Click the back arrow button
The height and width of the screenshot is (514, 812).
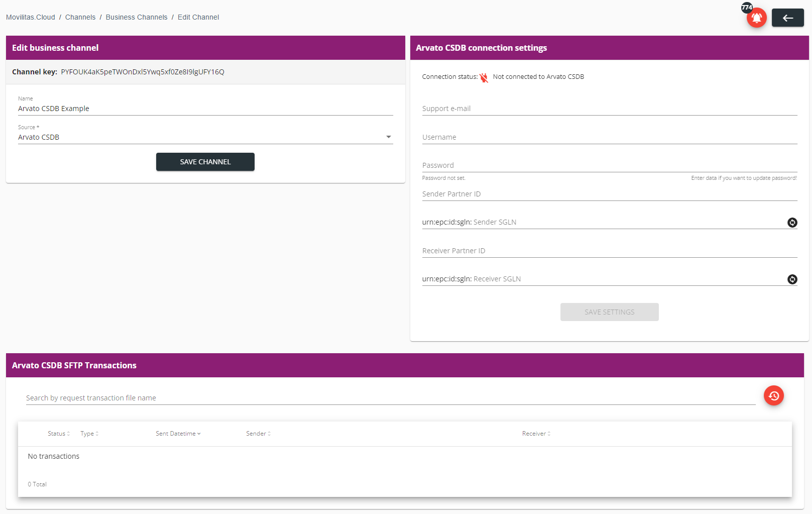point(787,18)
